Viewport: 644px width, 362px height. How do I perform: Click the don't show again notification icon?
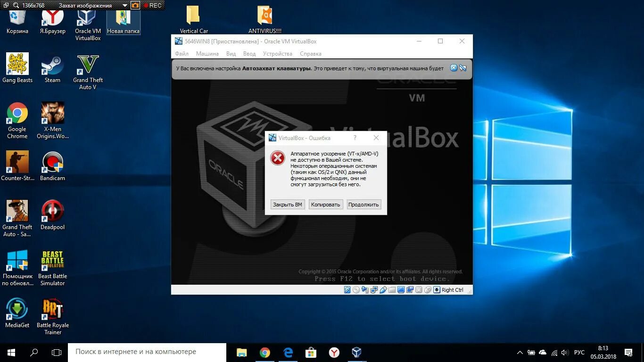(462, 68)
